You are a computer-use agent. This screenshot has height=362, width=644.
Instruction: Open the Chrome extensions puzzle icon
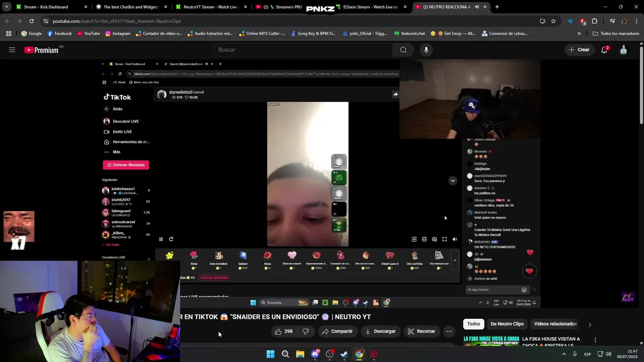pos(595,21)
